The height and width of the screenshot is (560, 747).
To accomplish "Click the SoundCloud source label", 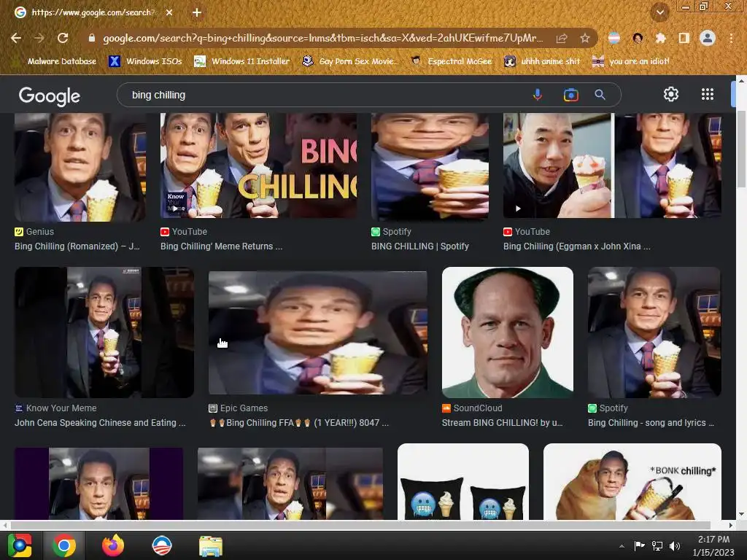I will point(478,408).
